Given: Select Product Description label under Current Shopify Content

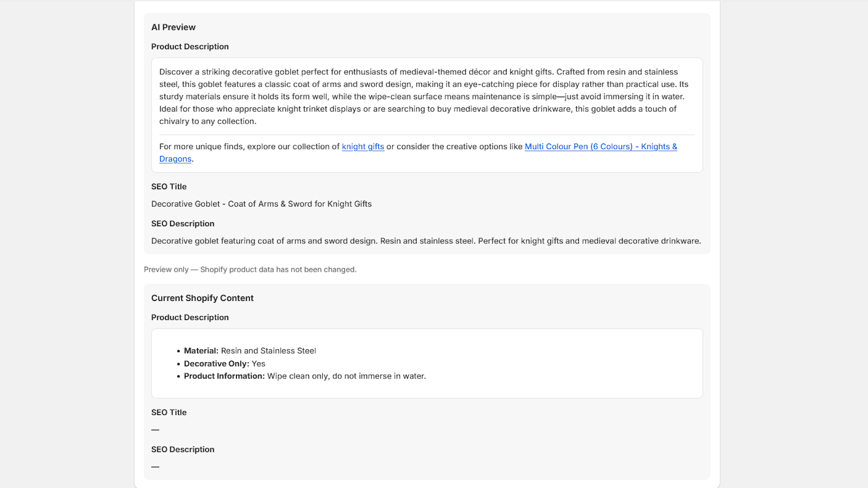Looking at the screenshot, I should 190,317.
